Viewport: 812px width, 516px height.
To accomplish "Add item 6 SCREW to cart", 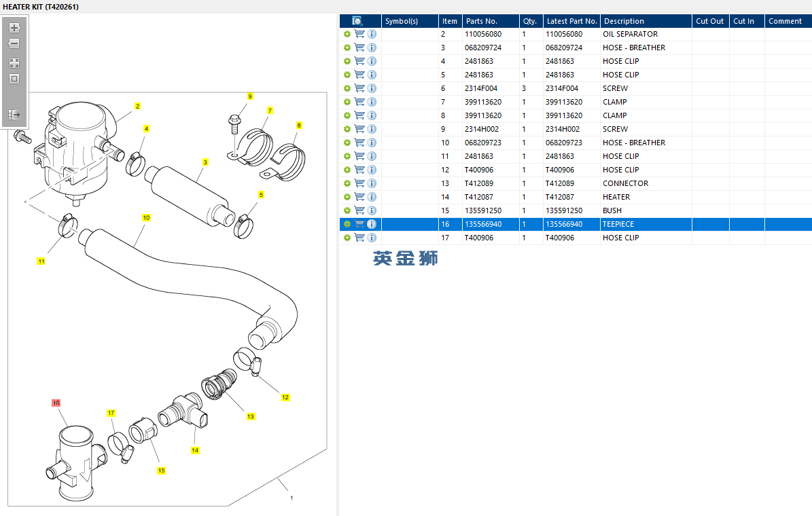I will [x=359, y=88].
